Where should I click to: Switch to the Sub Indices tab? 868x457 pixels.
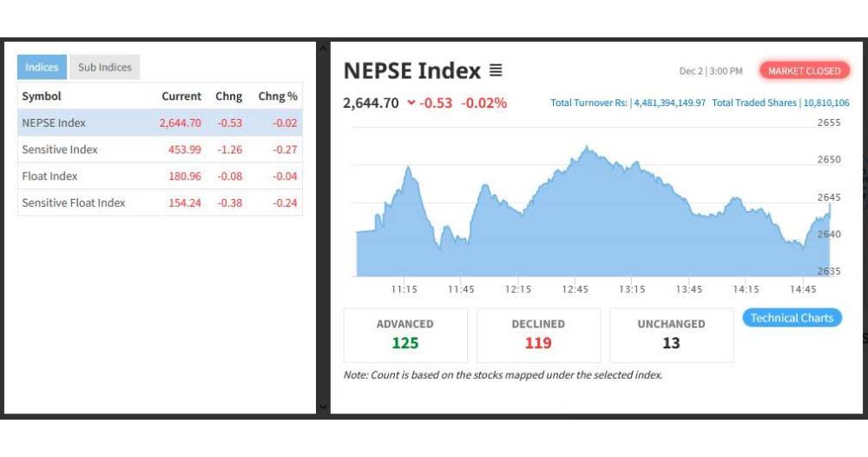(104, 68)
